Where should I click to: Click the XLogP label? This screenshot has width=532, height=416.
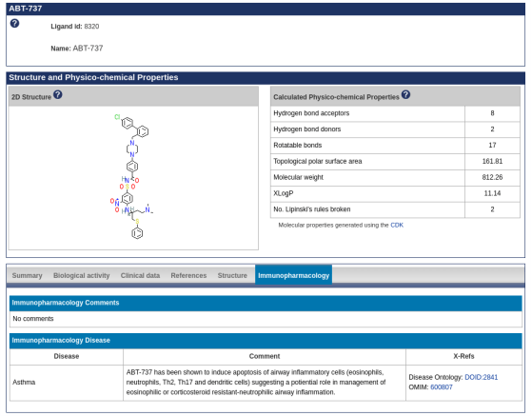coord(284,193)
